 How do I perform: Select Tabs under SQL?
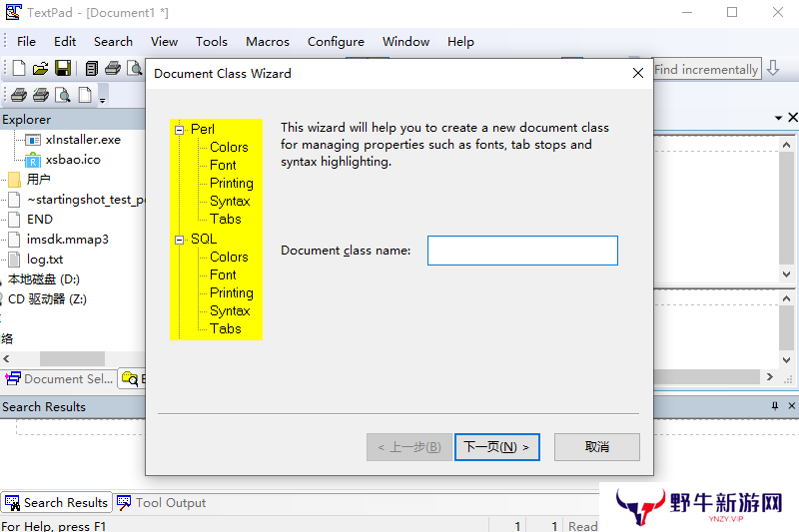tap(226, 328)
